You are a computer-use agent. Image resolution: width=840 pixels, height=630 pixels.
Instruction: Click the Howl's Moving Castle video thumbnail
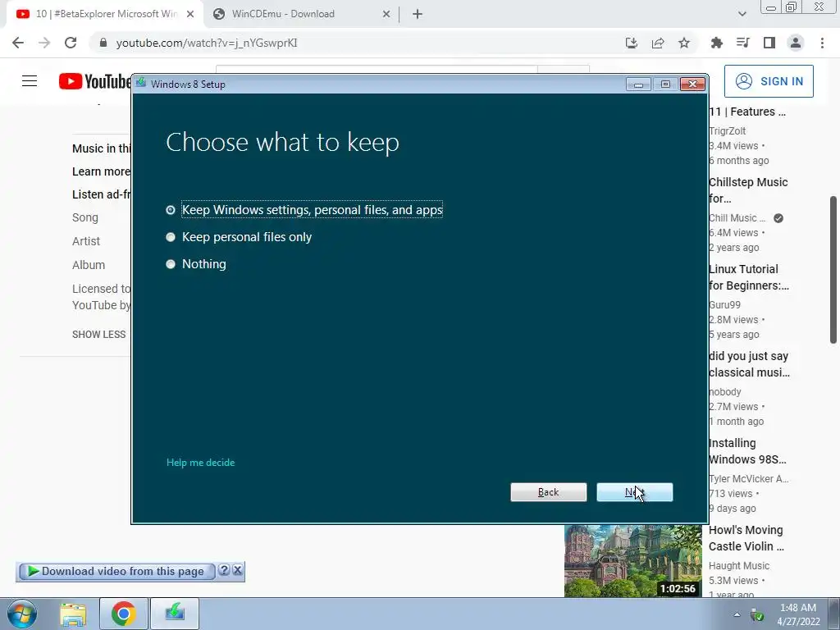click(x=632, y=561)
